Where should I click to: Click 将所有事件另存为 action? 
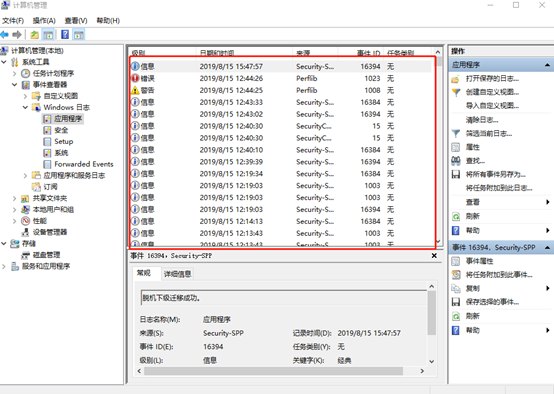pyautogui.click(x=496, y=174)
